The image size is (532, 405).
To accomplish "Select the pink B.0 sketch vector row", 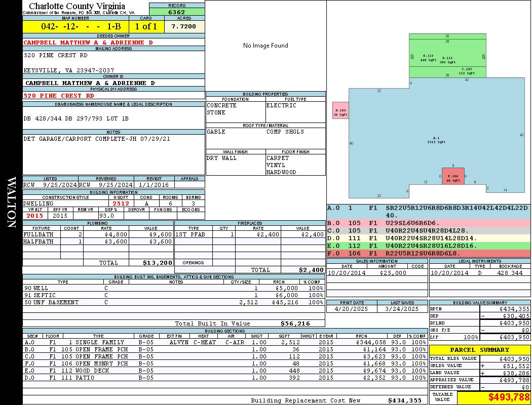I will click(429, 223).
